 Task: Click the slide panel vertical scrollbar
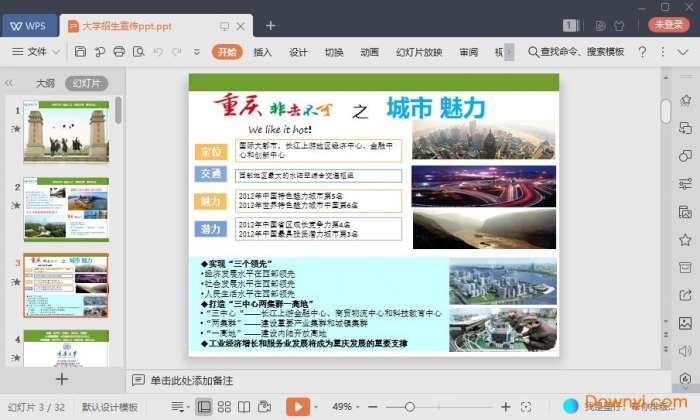118,110
